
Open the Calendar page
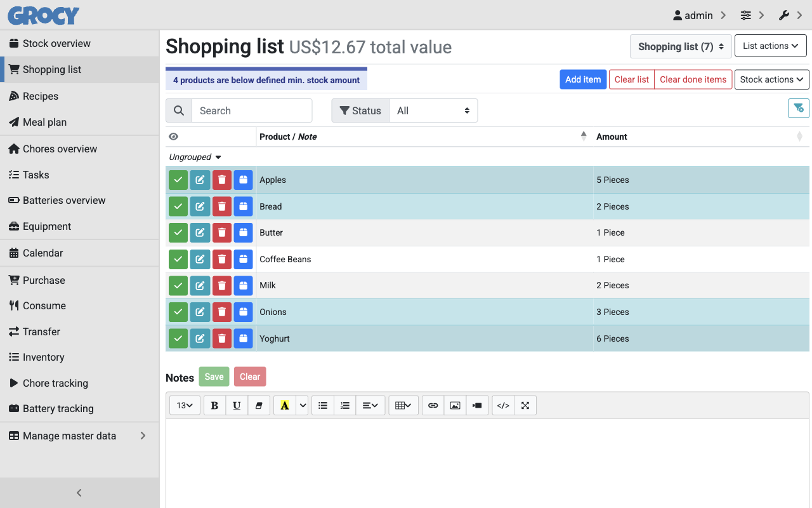pos(79,253)
